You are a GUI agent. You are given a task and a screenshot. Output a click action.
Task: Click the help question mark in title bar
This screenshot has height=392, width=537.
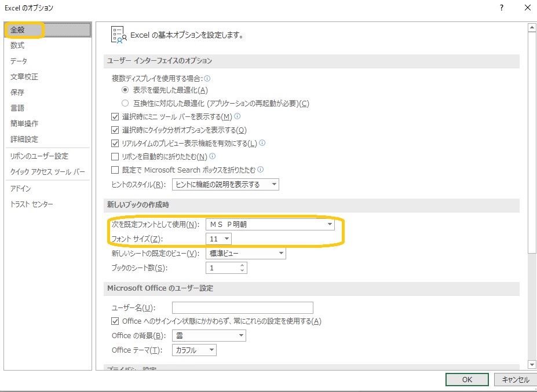[x=501, y=8]
